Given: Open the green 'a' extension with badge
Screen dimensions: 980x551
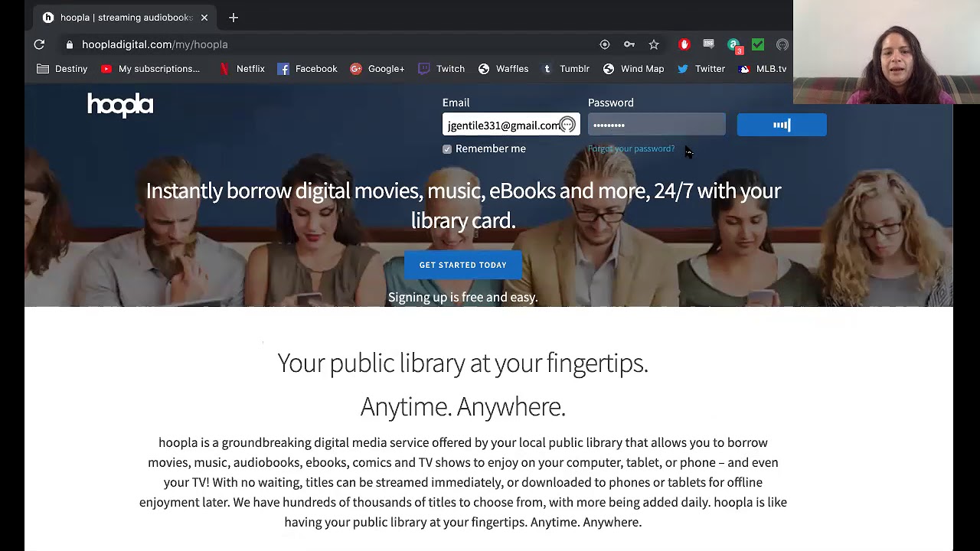Looking at the screenshot, I should coord(733,45).
